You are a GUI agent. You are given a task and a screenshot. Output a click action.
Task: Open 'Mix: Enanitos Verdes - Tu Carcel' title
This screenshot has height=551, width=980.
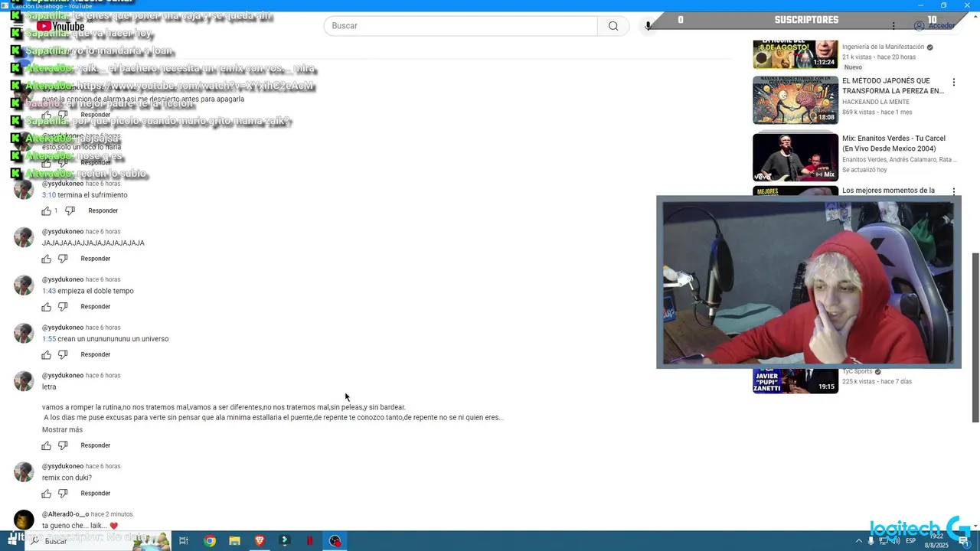pos(894,143)
